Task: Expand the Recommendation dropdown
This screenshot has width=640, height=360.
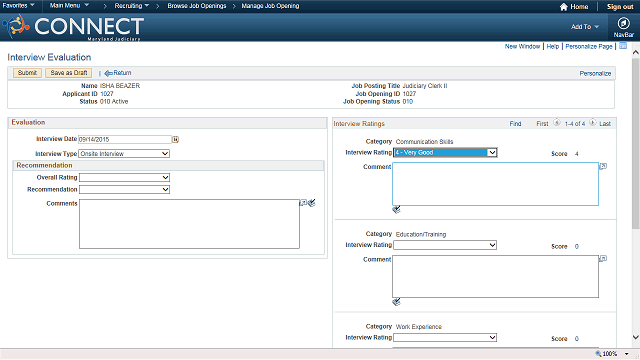Action: 124,189
